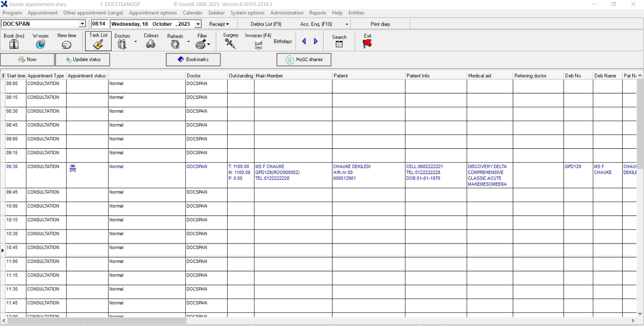Open the Reports menu
644x326 pixels.
pyautogui.click(x=317, y=13)
